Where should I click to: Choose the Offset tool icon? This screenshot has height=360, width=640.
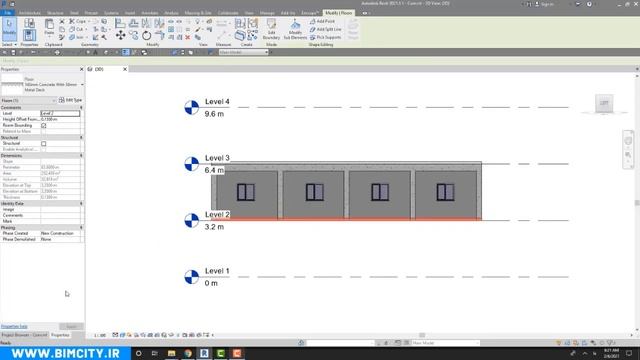[x=133, y=23]
